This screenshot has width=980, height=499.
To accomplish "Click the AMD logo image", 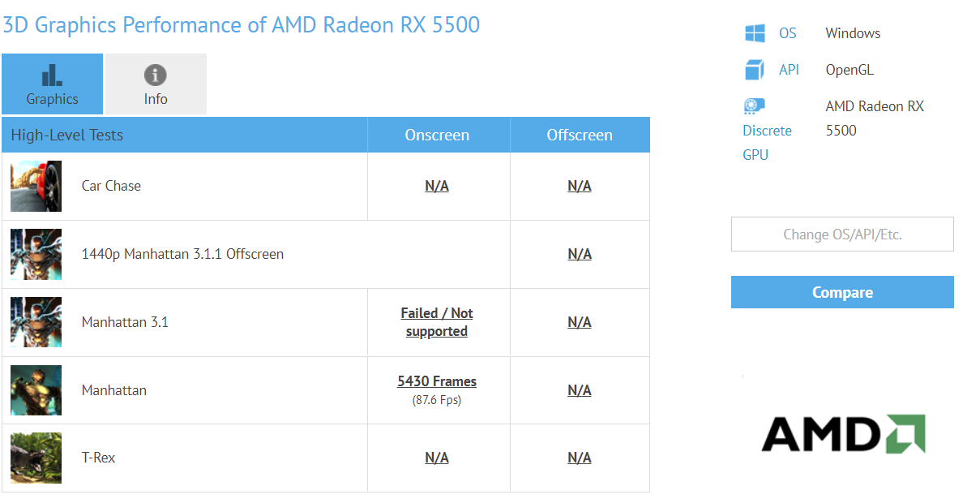I will point(843,434).
